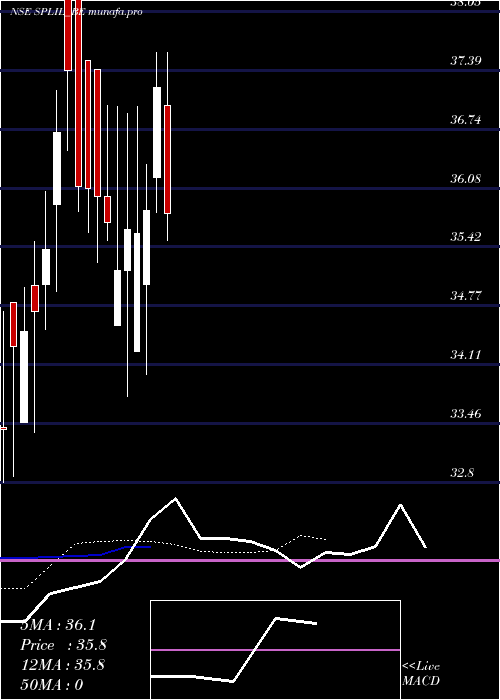Click the 37.39 price axis label

466,60
